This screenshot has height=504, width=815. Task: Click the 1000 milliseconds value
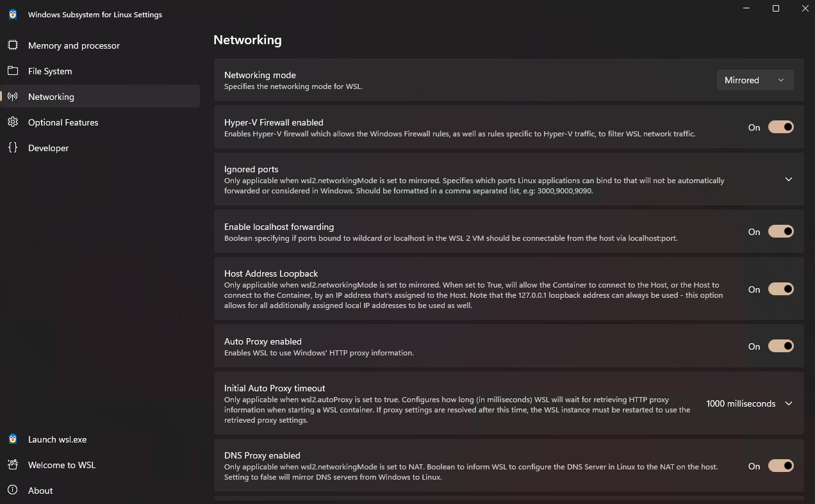(741, 403)
